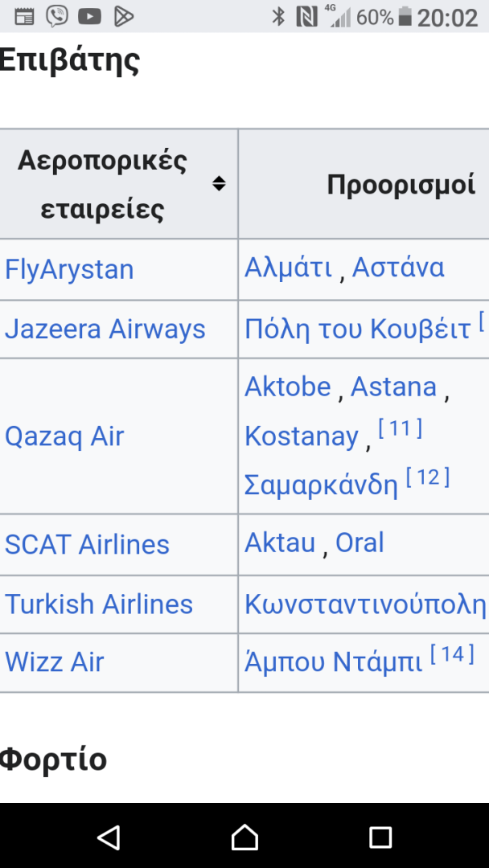Open the SCAT Airlines link
Image resolution: width=489 pixels, height=868 pixels.
(87, 544)
